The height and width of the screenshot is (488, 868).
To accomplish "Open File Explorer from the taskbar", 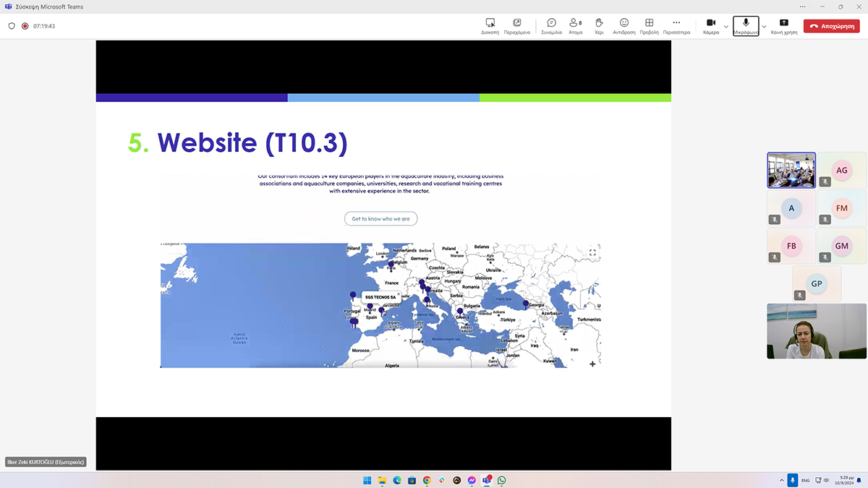I will click(381, 480).
